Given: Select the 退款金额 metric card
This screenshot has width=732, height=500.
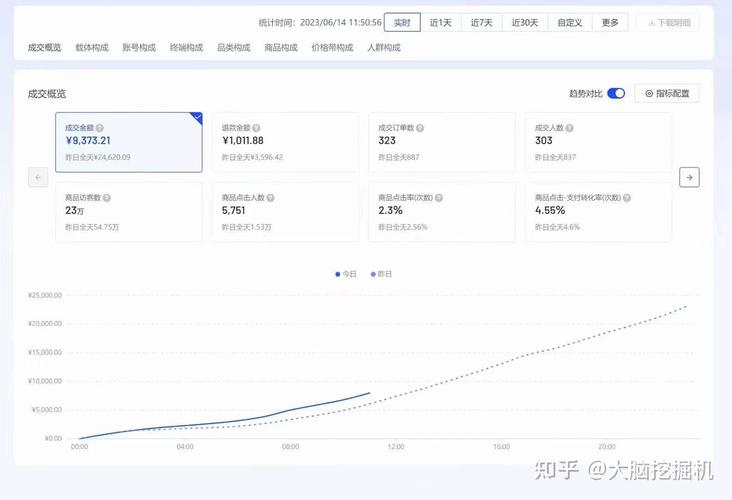Looking at the screenshot, I should coord(286,142).
